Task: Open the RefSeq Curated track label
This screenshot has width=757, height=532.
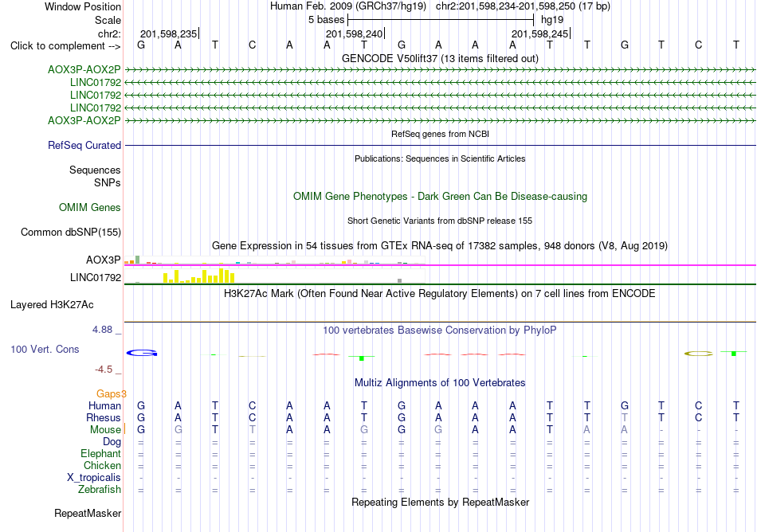Action: 84,145
